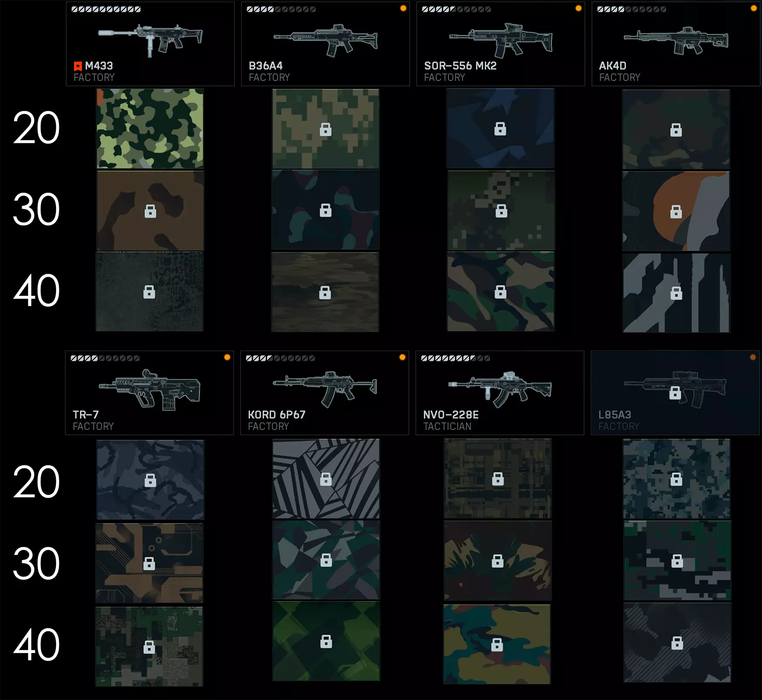This screenshot has width=762, height=700.
Task: Click the NVO-228E mastery progress bar
Action: [x=456, y=358]
